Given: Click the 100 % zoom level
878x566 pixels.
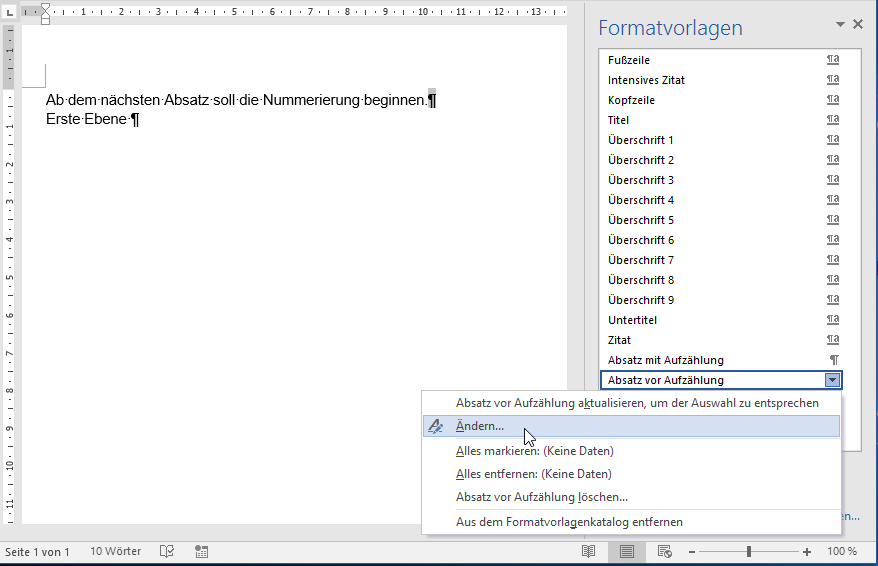Looking at the screenshot, I should coord(842,551).
